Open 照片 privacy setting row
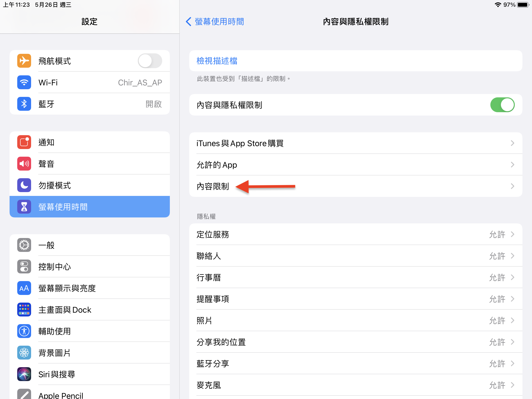Image resolution: width=532 pixels, height=399 pixels. [355, 321]
